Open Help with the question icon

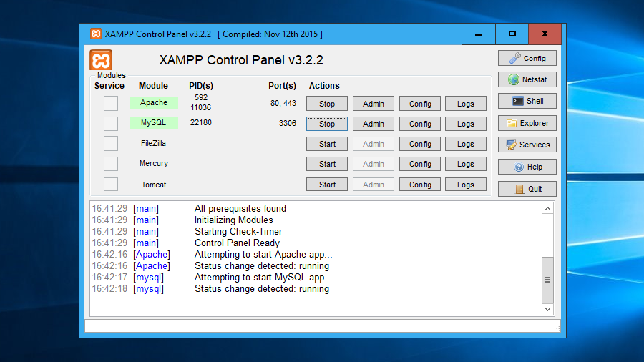[x=527, y=167]
